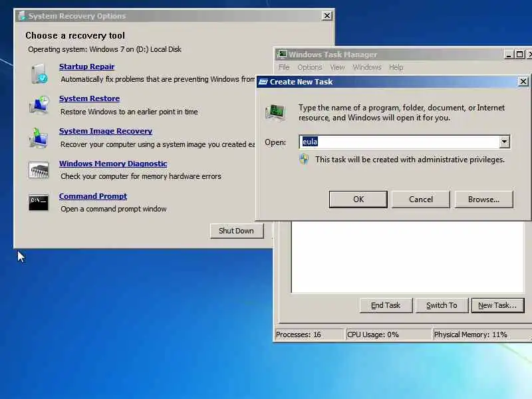Open the Options menu in Task Manager
The height and width of the screenshot is (399, 532).
click(x=310, y=67)
